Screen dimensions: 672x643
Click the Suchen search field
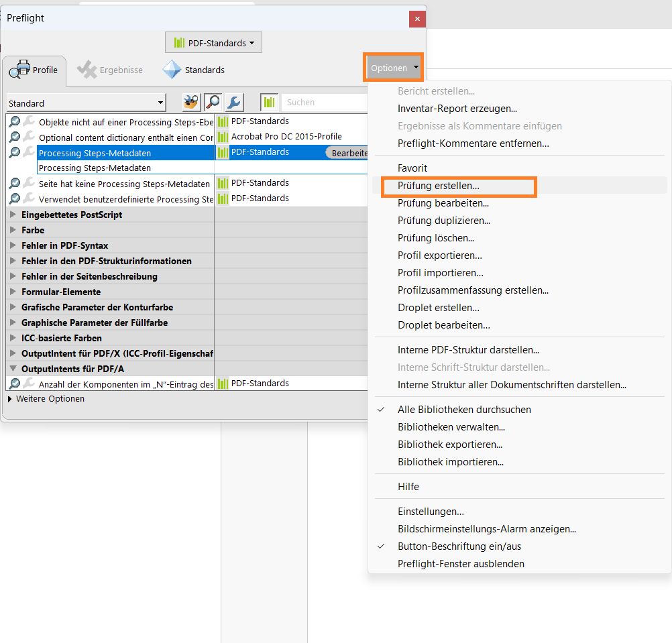[325, 103]
